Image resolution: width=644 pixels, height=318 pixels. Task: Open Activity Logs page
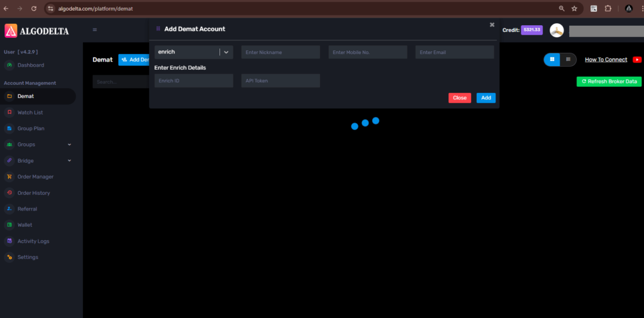[x=33, y=241]
